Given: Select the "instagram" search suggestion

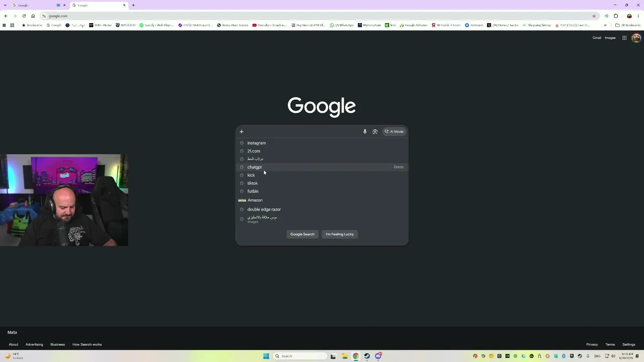Looking at the screenshot, I should click(x=322, y=143).
